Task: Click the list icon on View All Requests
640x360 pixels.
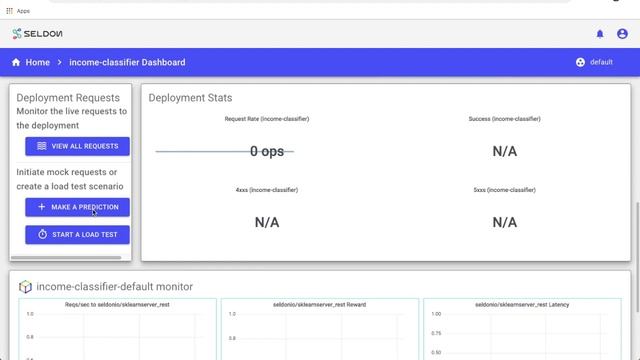Action: coord(42,146)
